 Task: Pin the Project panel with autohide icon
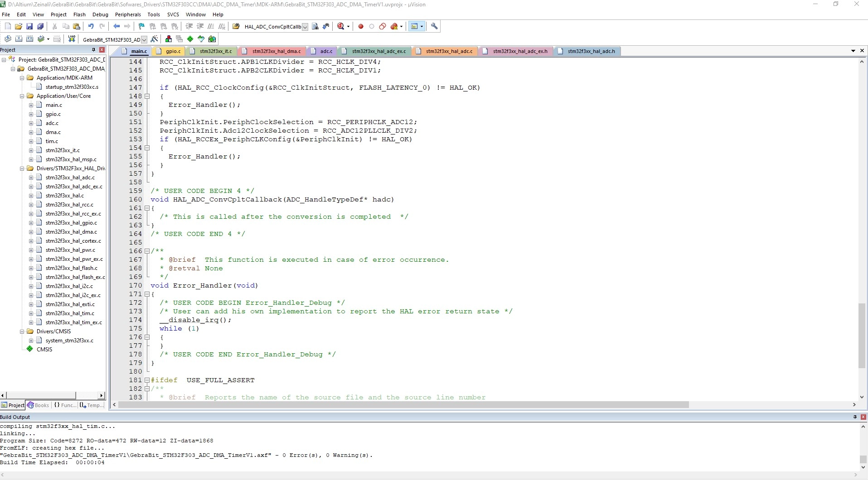click(94, 50)
